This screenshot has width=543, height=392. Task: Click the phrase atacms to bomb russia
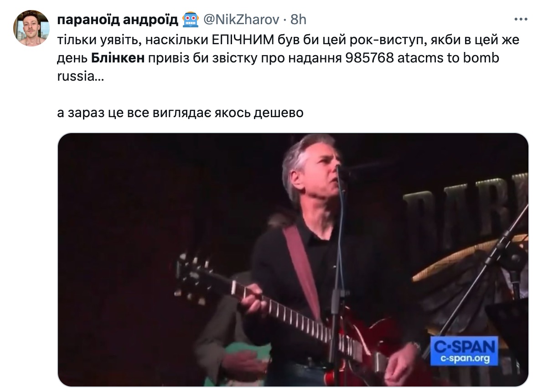[x=278, y=67]
